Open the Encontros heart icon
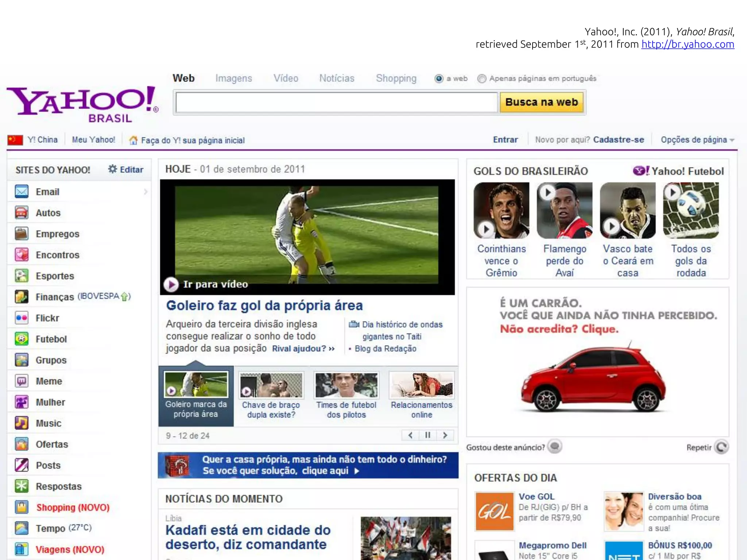Image resolution: width=747 pixels, height=560 pixels. pyautogui.click(x=22, y=254)
